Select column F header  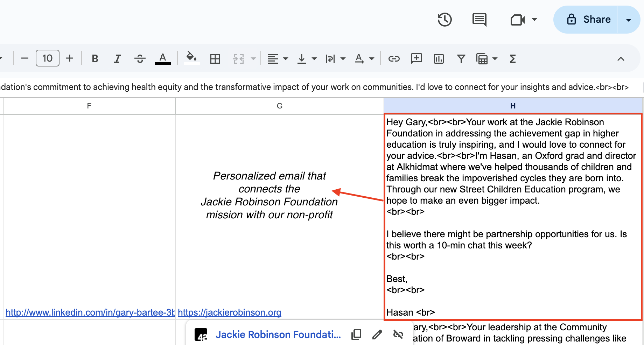click(x=89, y=106)
